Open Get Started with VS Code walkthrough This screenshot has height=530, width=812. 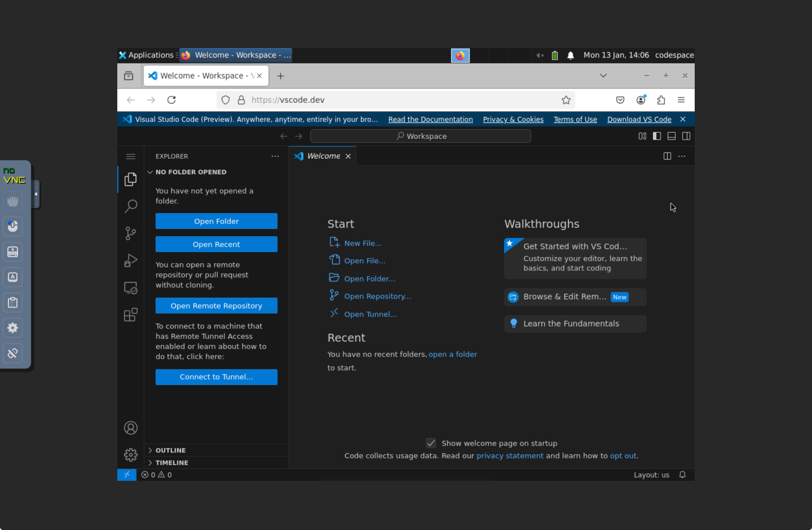(575, 258)
